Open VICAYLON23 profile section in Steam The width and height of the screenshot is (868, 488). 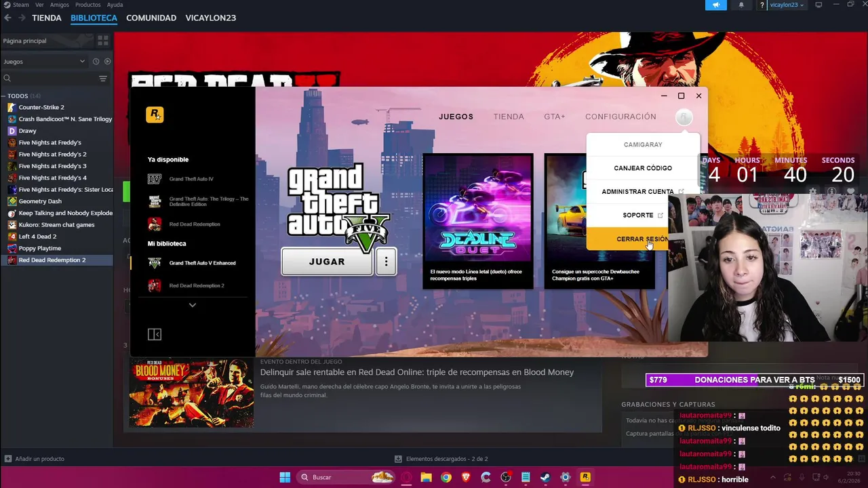pos(211,18)
